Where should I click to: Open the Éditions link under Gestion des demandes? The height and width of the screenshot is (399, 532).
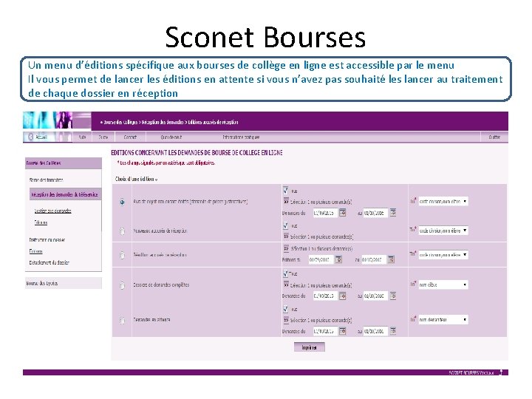point(41,222)
